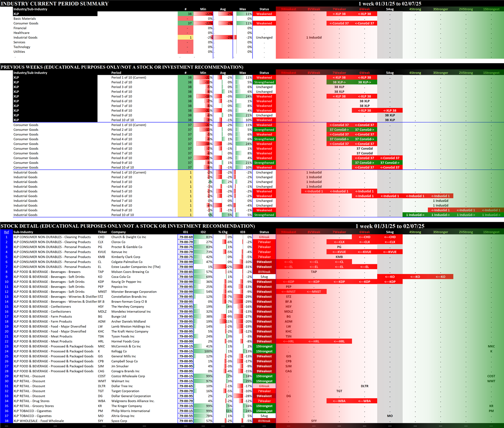Viewport: 504px width, 428px height.
Task: Click the 'Ticker' column header in Stock Detail
Action: coord(102,232)
